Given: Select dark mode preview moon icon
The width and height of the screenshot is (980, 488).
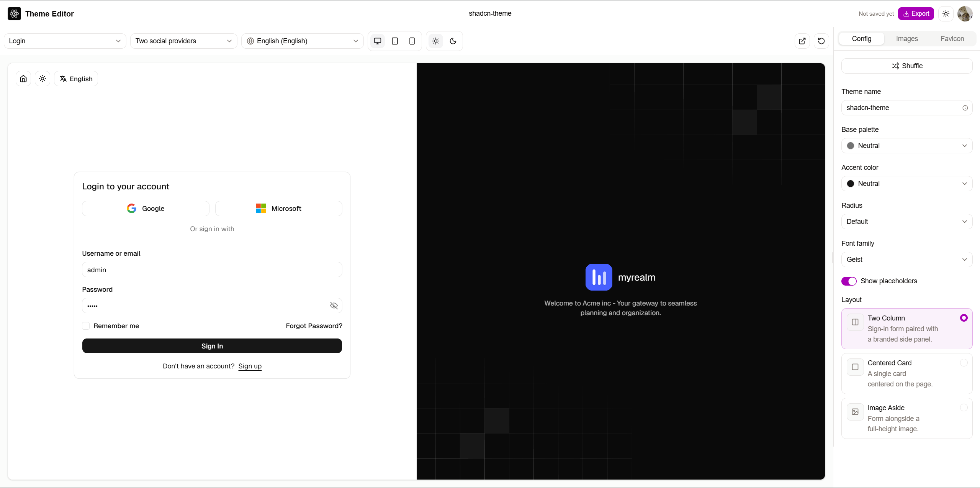Looking at the screenshot, I should [x=453, y=41].
